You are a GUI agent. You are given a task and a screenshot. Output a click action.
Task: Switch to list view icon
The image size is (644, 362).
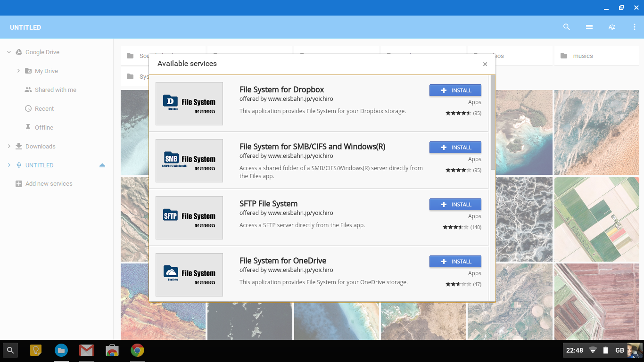[x=589, y=27]
